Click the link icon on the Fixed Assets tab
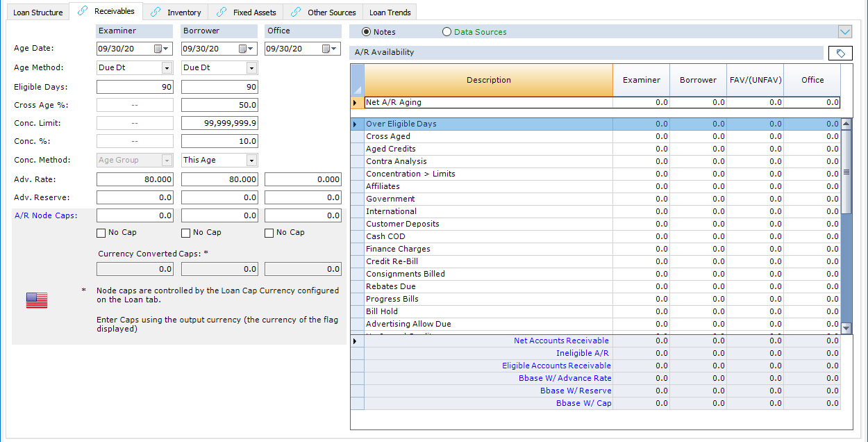The width and height of the screenshot is (868, 442). point(222,12)
